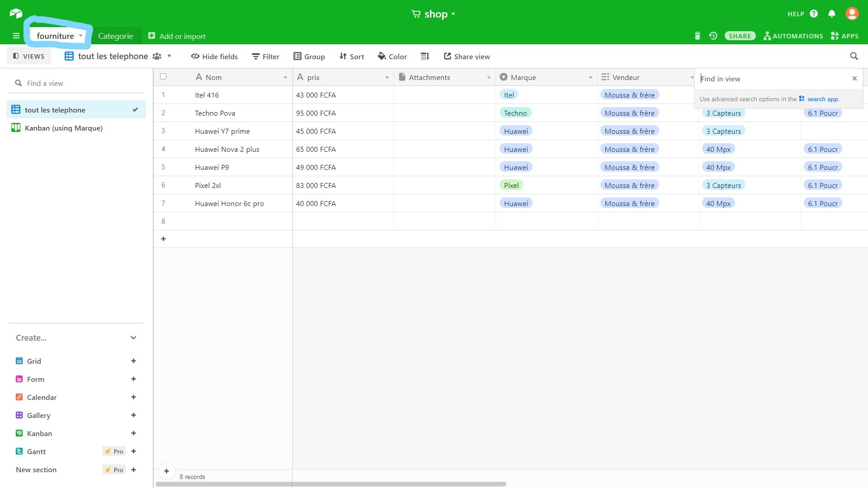Image resolution: width=868 pixels, height=488 pixels.
Task: Click collaborators icon next to view name
Action: [157, 56]
